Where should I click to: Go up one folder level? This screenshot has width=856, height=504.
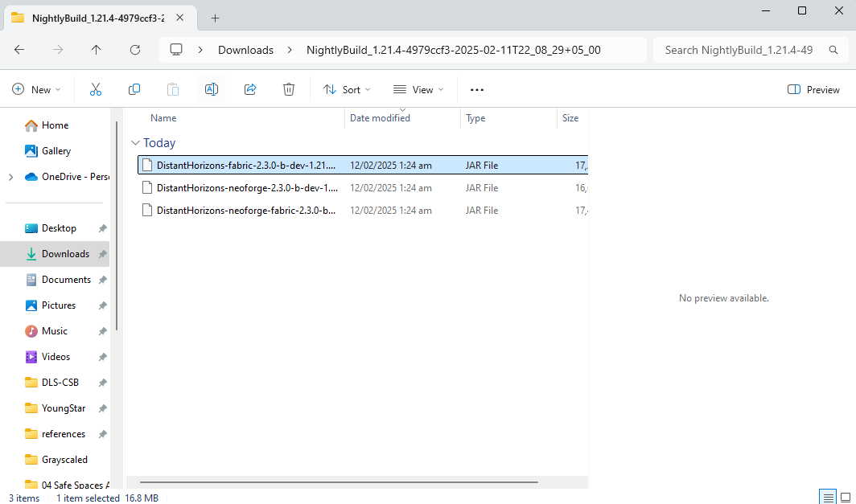point(96,50)
